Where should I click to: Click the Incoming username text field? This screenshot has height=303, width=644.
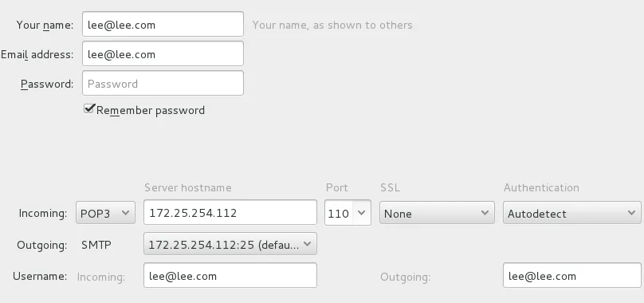point(230,275)
